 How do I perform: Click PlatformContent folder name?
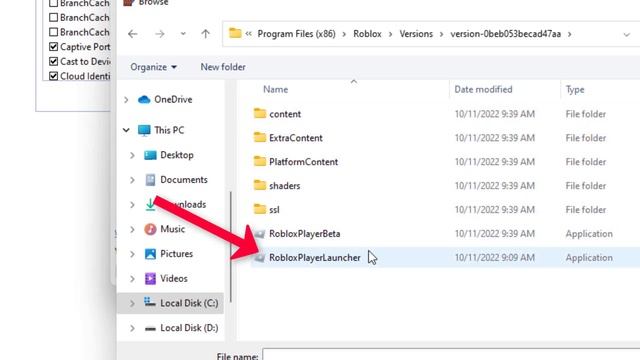[303, 162]
